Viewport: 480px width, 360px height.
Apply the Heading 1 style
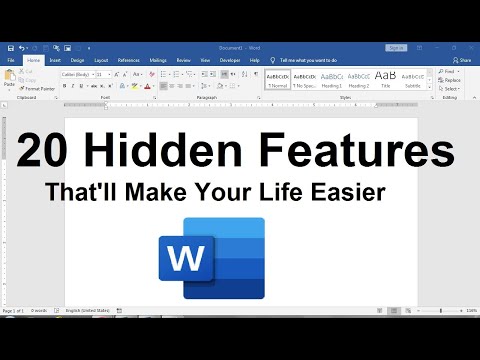[x=332, y=80]
